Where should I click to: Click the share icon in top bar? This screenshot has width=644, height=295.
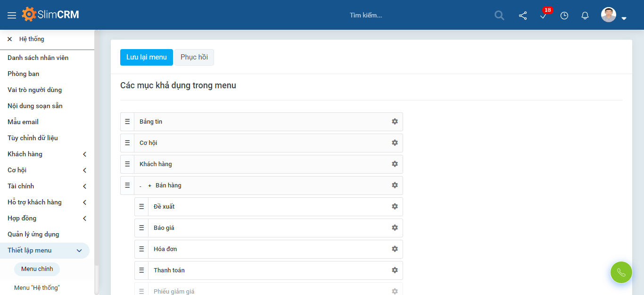tap(523, 16)
